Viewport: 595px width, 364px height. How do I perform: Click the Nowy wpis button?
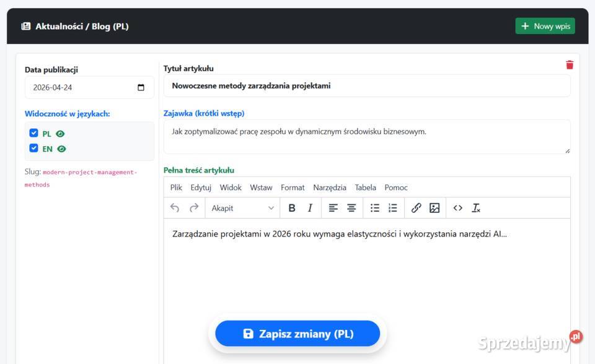[x=545, y=25]
